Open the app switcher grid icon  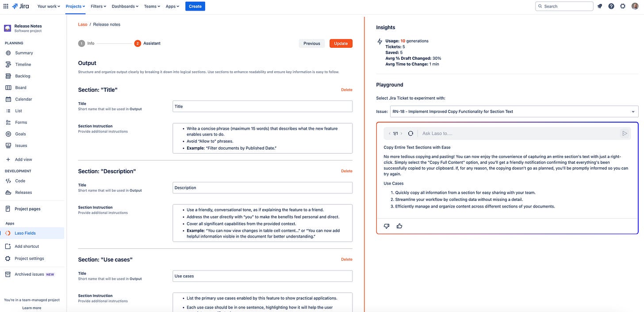coord(6,6)
